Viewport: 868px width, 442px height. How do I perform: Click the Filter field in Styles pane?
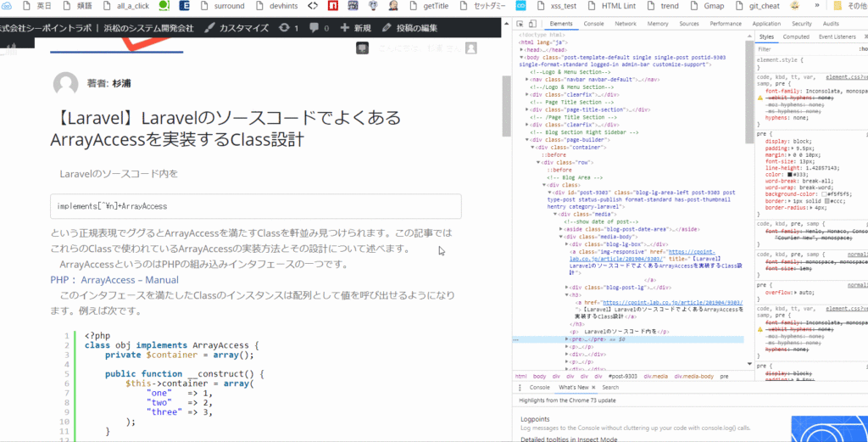click(797, 49)
